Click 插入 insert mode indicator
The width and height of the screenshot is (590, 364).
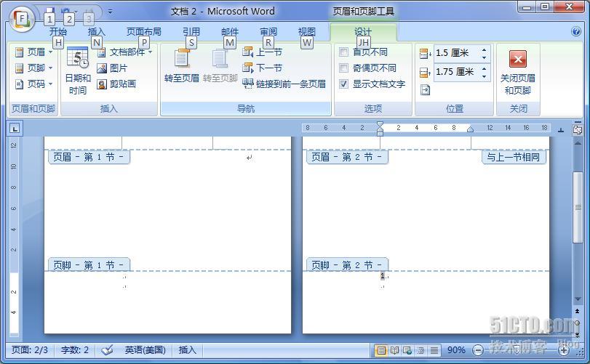[x=188, y=350]
